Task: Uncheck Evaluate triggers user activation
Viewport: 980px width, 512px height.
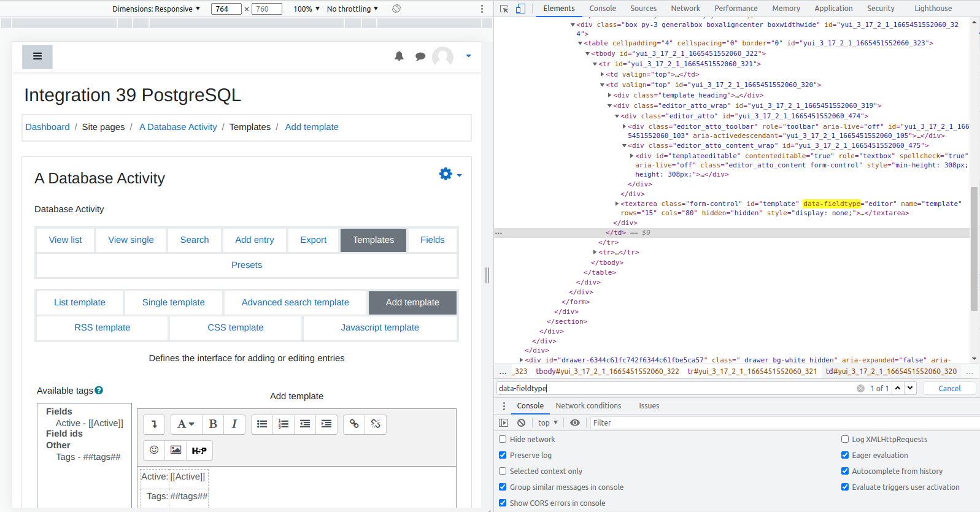Action: pos(845,487)
